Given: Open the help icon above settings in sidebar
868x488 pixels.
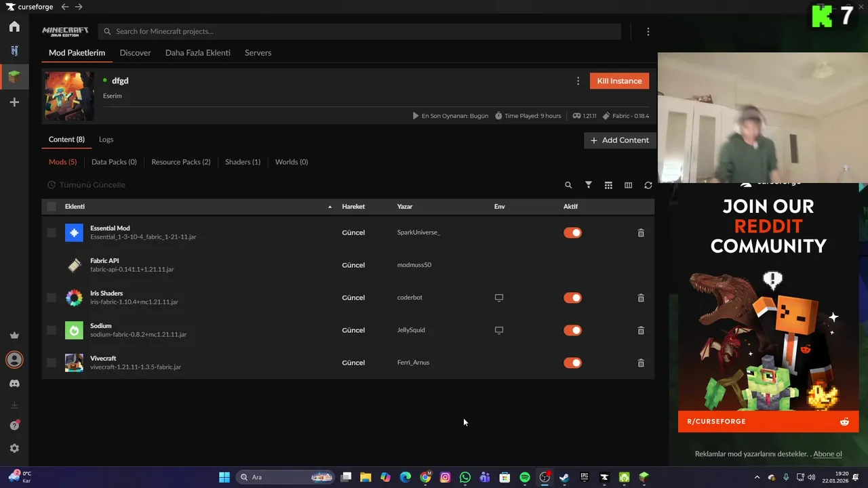Looking at the screenshot, I should point(14,426).
